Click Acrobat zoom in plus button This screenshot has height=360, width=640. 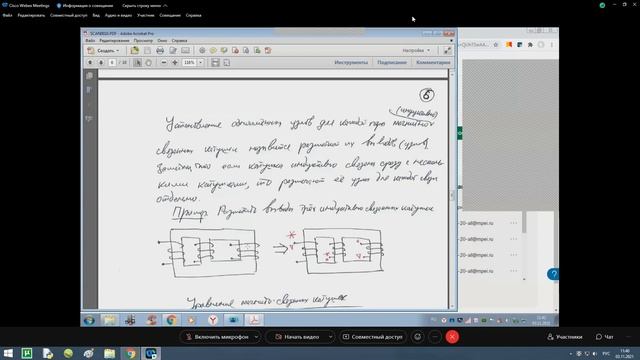pyautogui.click(x=175, y=62)
